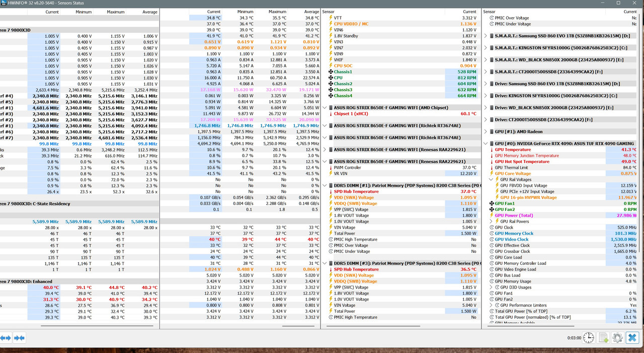
Task: Select the GPU Memory Junction Temperature row
Action: (563, 156)
